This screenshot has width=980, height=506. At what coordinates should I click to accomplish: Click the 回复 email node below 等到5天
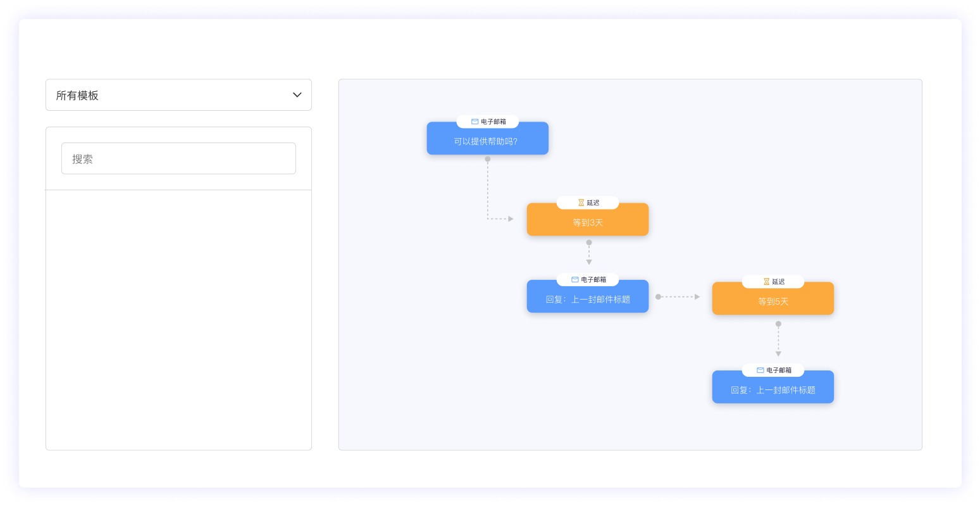pos(773,387)
